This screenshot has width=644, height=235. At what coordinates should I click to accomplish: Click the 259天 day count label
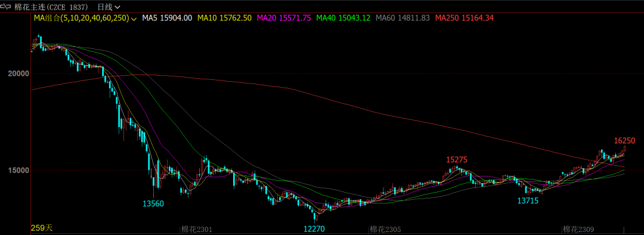[42, 228]
